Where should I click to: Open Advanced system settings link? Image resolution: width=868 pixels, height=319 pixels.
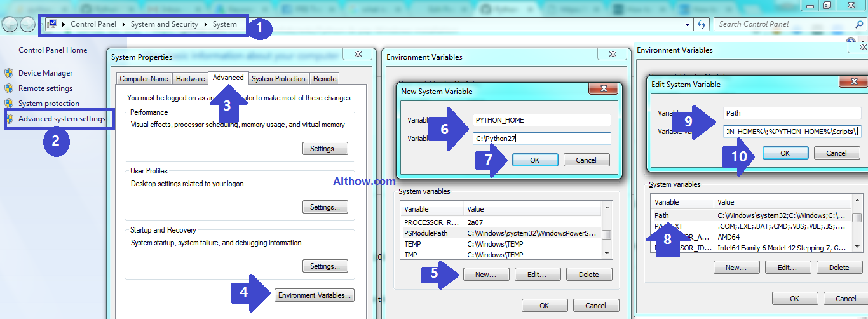click(62, 119)
